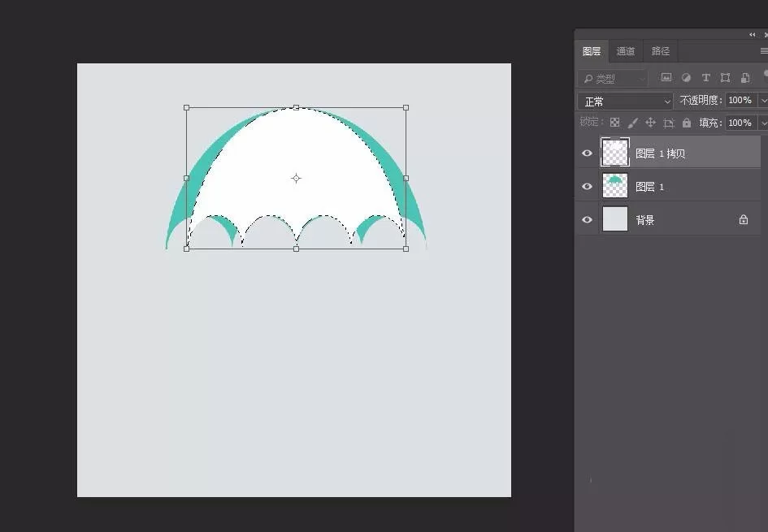Screen dimensions: 768x532
Task: Expand the 不透明度 opacity arrow
Action: click(763, 101)
